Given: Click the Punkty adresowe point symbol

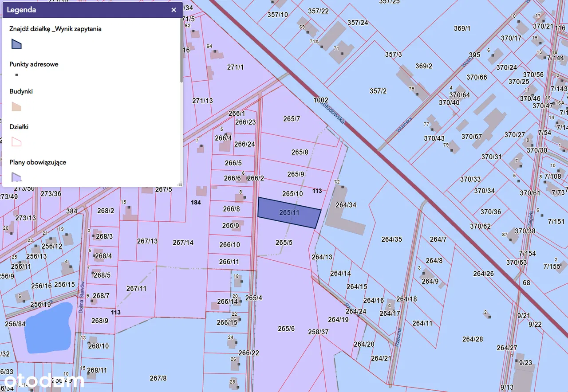Looking at the screenshot, I should click(16, 75).
